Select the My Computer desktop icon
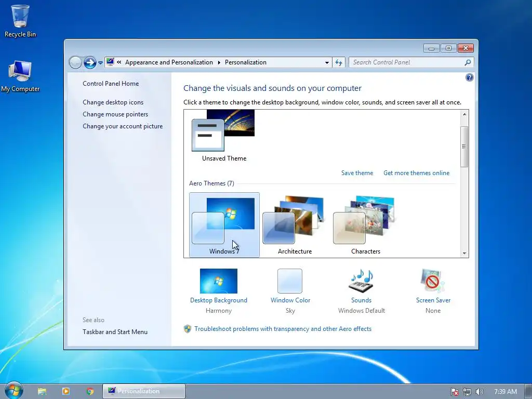This screenshot has width=532, height=399. coord(20,76)
